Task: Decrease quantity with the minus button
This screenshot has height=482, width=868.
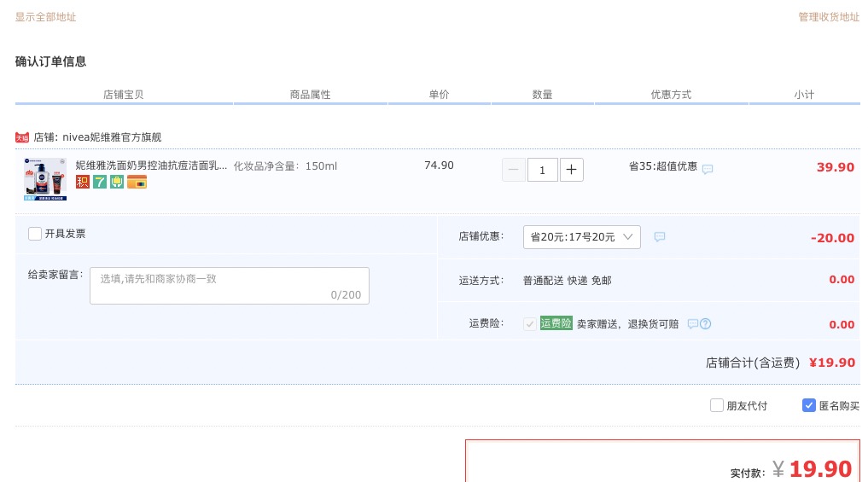Action: 514,170
